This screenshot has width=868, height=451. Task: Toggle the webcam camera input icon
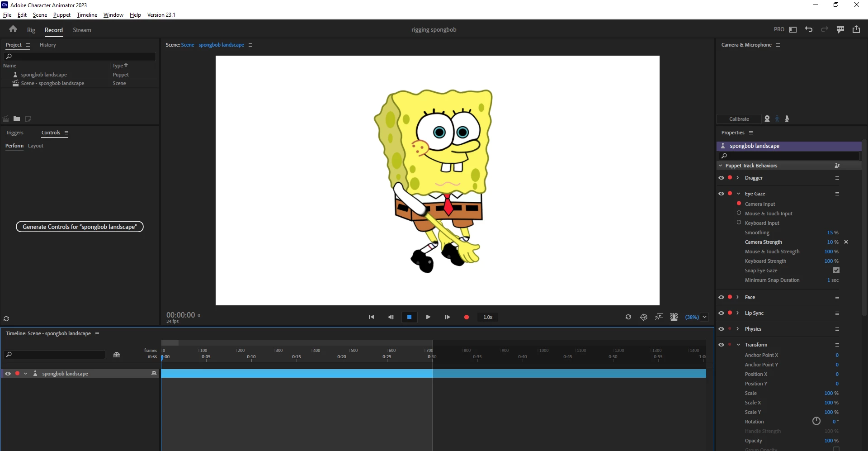tap(767, 119)
